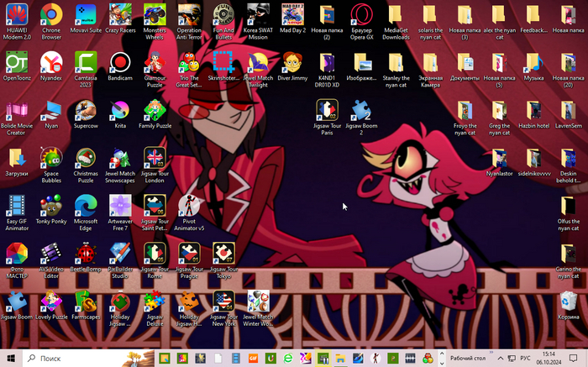The height and width of the screenshot is (367, 588).
Task: Open the Windows Start menu
Action: (11, 359)
